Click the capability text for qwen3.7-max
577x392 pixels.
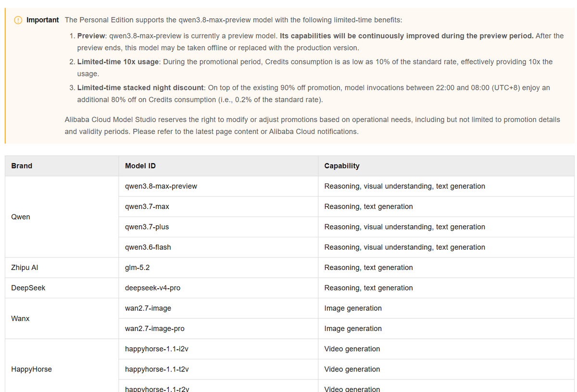[x=369, y=207]
